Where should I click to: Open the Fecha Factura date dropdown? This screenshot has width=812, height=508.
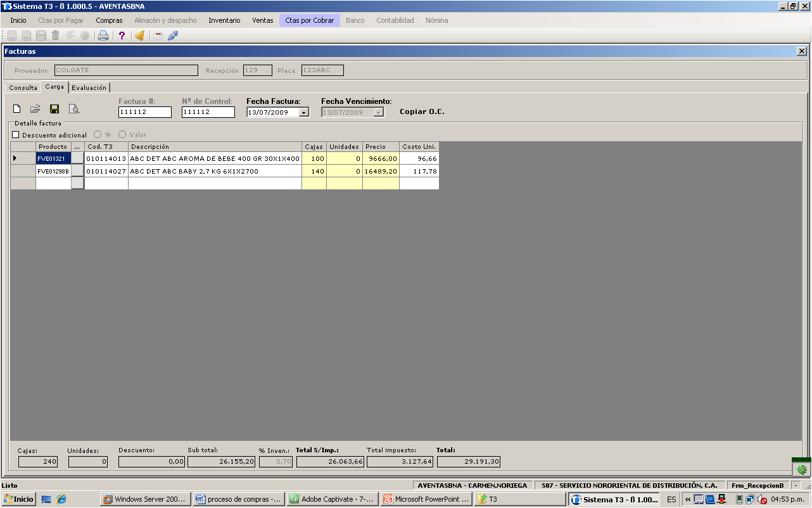click(x=304, y=112)
